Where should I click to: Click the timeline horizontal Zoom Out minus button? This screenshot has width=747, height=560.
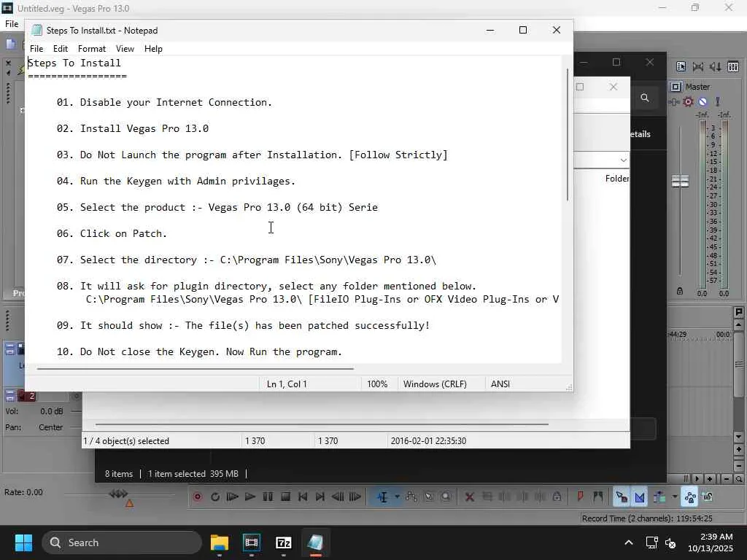coord(727,478)
